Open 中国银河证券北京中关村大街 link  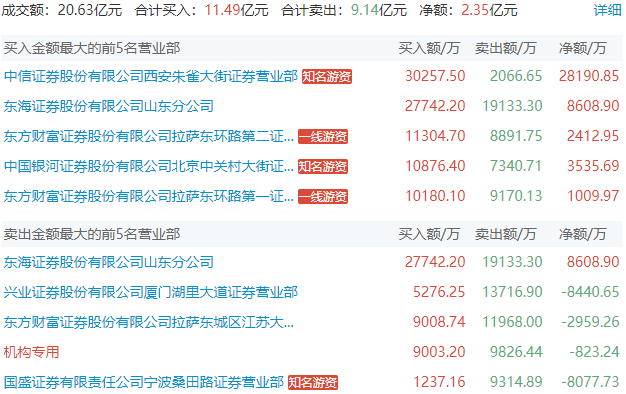(149, 166)
